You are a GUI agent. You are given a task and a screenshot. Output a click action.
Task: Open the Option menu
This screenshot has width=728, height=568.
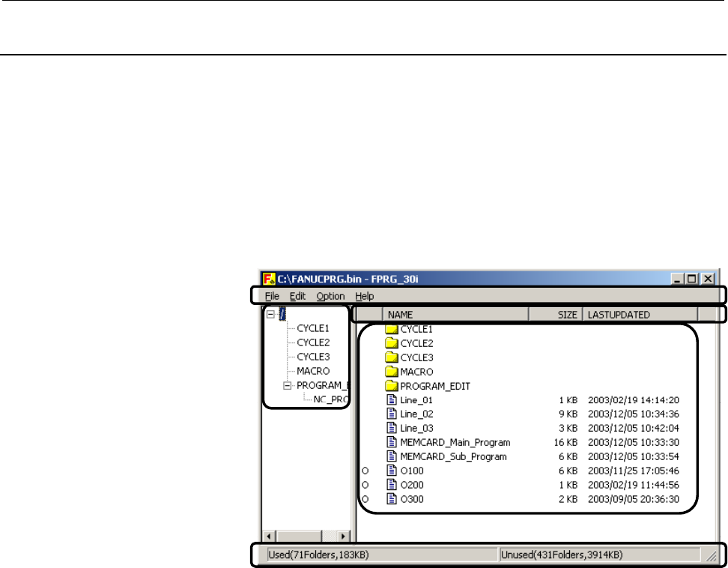330,296
